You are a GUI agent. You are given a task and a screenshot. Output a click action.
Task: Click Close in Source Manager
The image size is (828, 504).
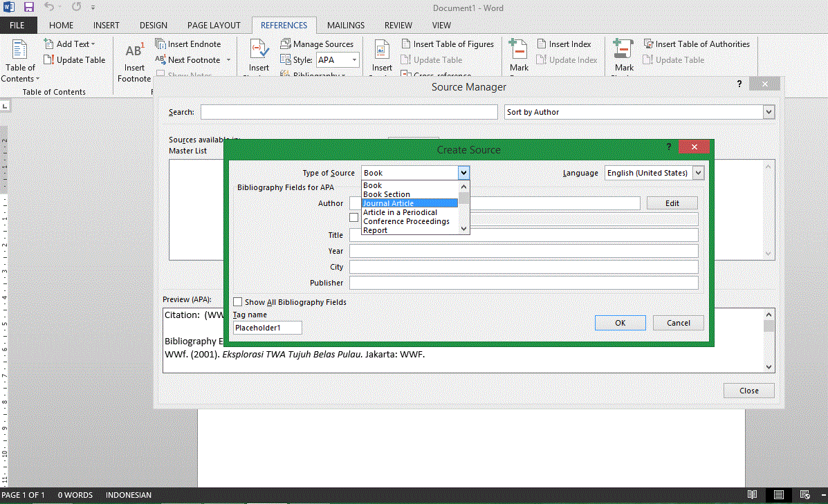[748, 391]
